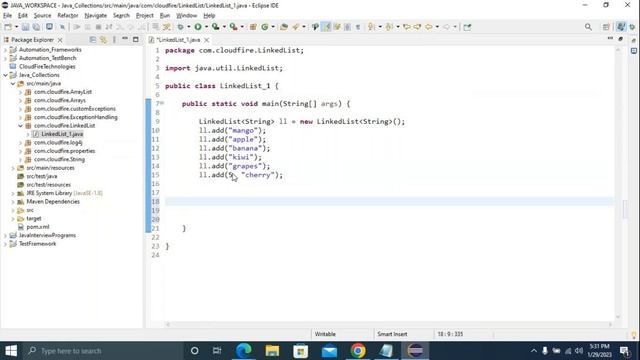Open dropdown arrow beside Run icon
Screen dimensions: 640x360
tap(206, 27)
